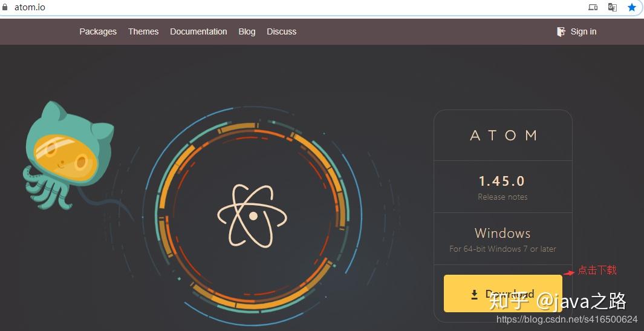Click the ATOM title text

503,136
